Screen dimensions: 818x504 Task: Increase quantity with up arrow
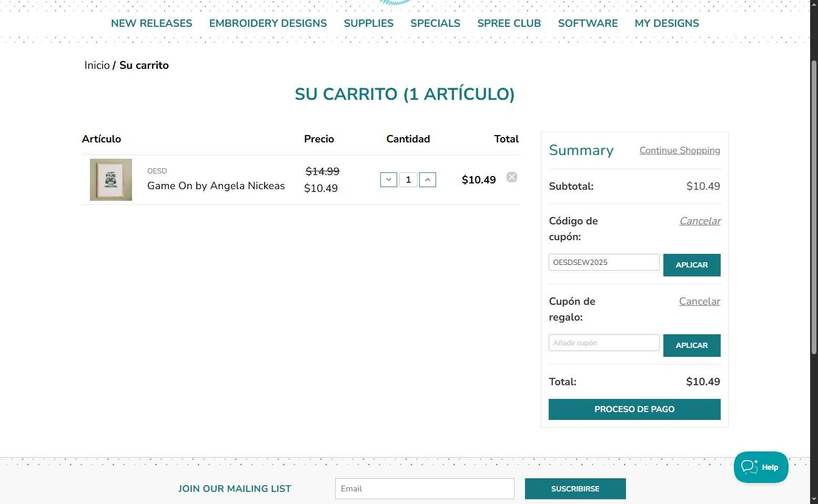(428, 180)
